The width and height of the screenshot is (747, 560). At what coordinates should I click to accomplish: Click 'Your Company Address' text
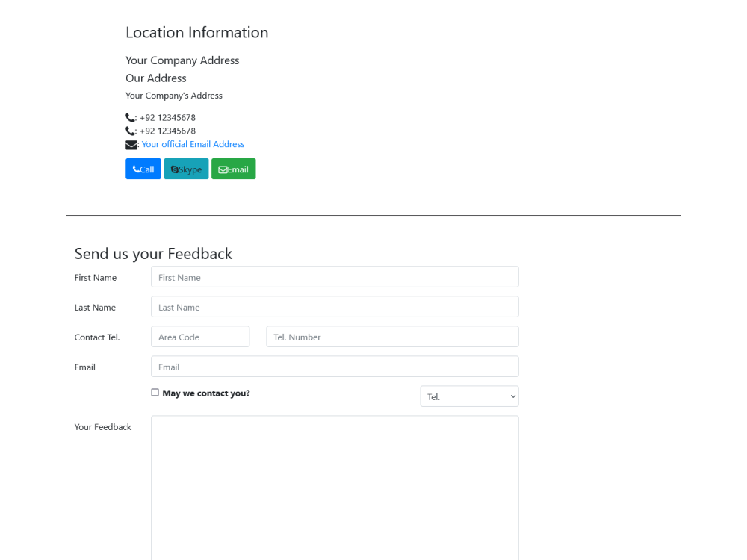[182, 60]
